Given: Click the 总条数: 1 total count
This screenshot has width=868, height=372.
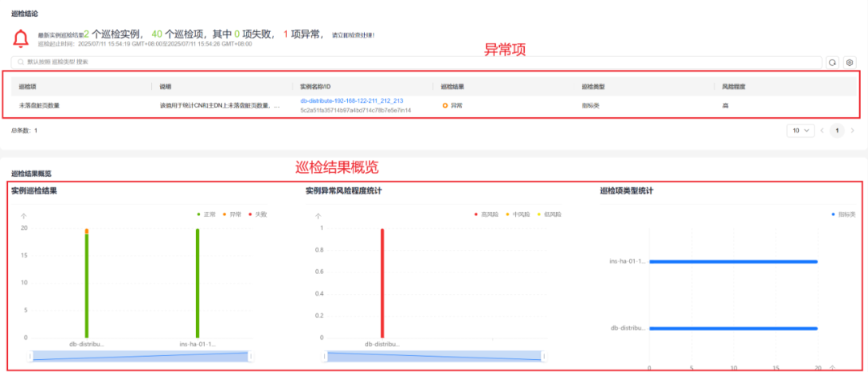Looking at the screenshot, I should tap(24, 131).
